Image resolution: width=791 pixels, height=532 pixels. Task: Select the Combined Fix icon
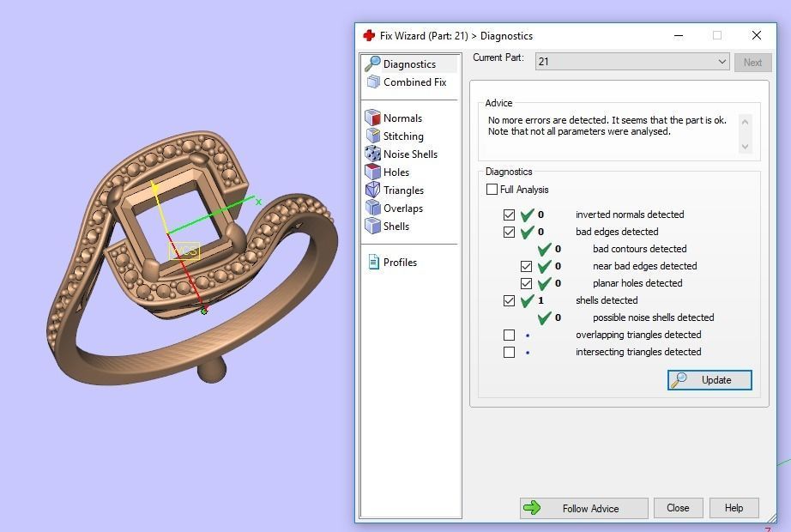point(373,82)
